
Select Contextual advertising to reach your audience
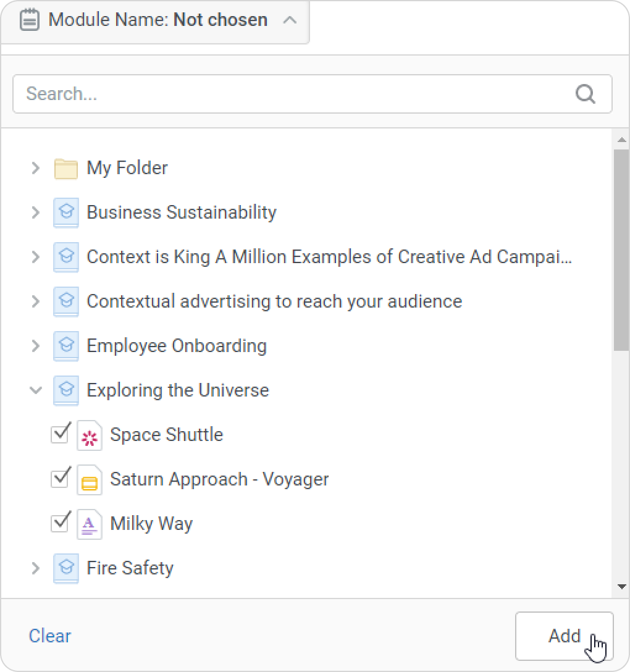[274, 301]
